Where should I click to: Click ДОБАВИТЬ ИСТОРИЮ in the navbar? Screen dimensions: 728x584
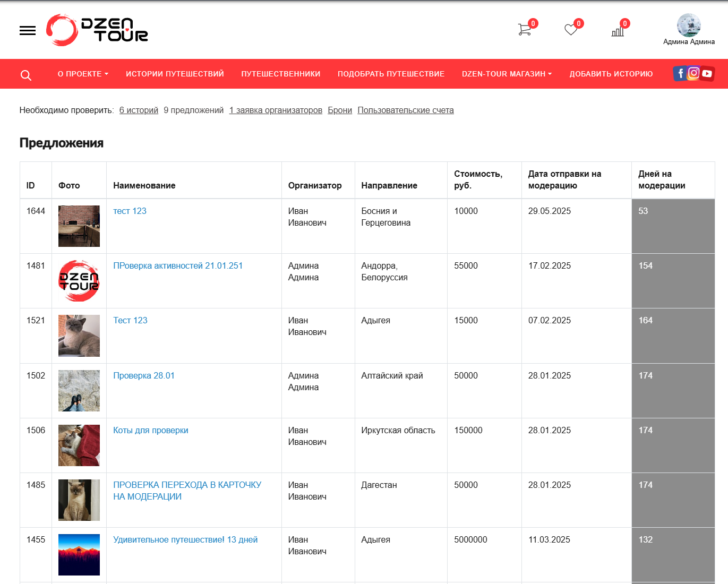click(611, 74)
